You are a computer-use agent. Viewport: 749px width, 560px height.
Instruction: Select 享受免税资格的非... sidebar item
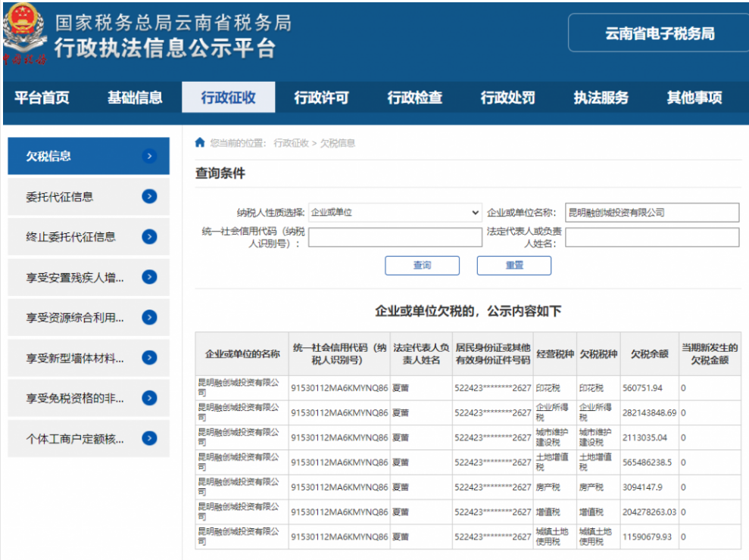pyautogui.click(x=89, y=398)
